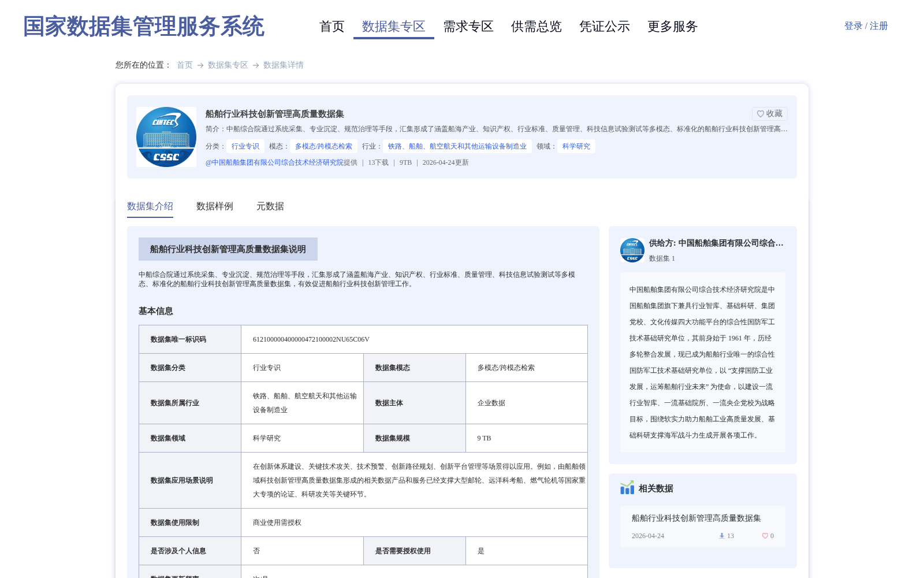Viewport: 924px width, 578px height.
Task: Click the 是否涉及个人信息 table label
Action: [x=178, y=551]
